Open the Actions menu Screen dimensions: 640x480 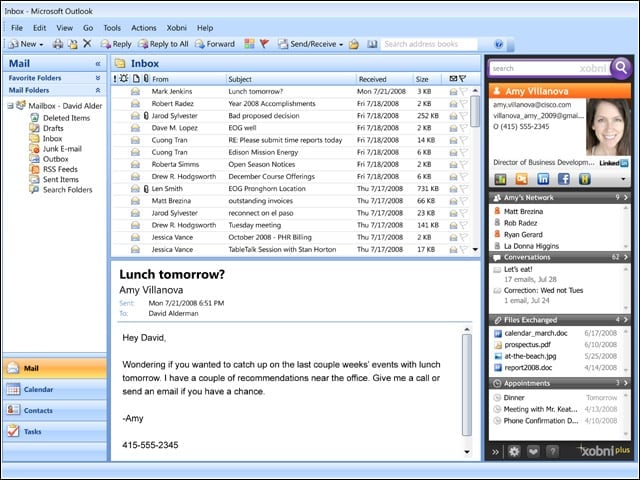[144, 28]
